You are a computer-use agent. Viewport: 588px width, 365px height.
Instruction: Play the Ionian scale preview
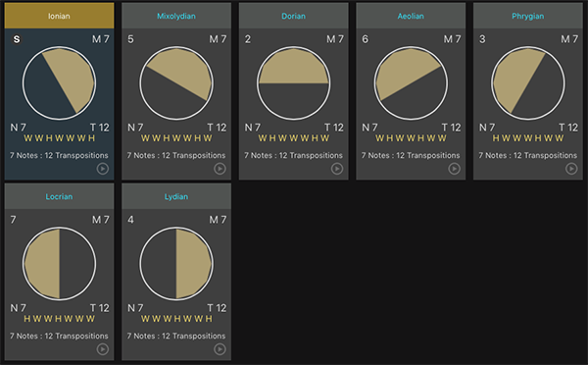click(x=103, y=169)
